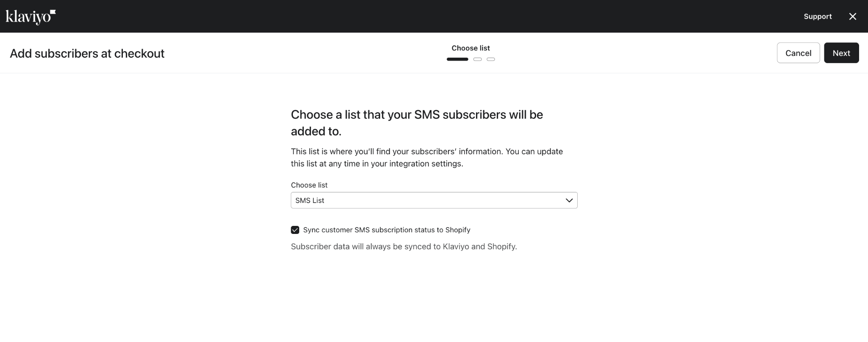This screenshot has width=868, height=342.
Task: Click the Cancel button
Action: pos(798,53)
